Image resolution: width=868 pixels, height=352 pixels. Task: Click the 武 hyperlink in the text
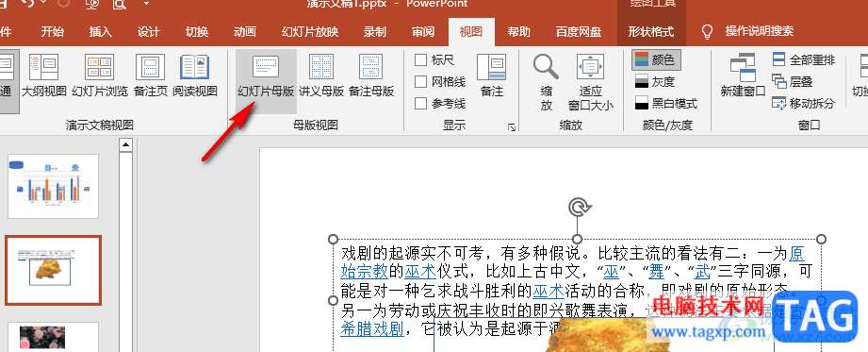coord(702,272)
